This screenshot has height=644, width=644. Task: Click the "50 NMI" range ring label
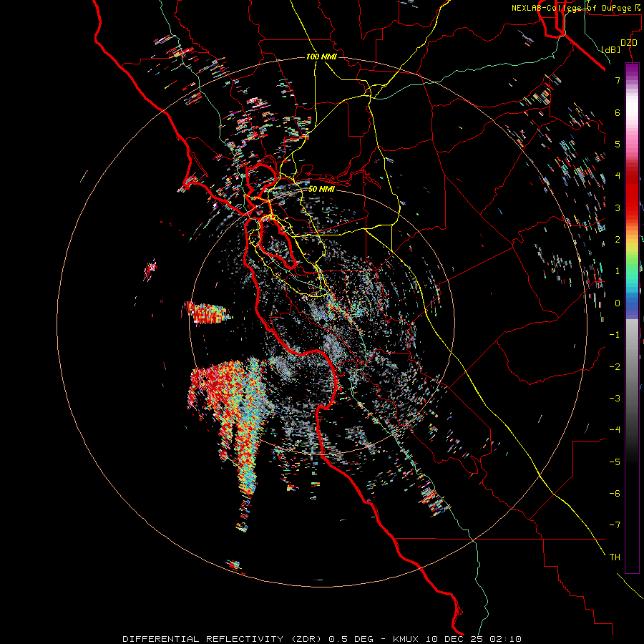[321, 189]
